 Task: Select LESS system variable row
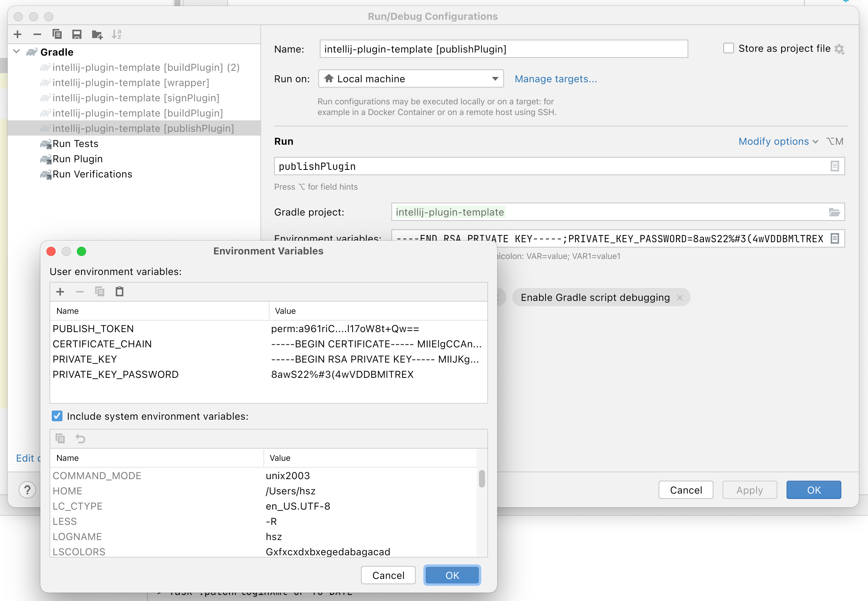(263, 521)
